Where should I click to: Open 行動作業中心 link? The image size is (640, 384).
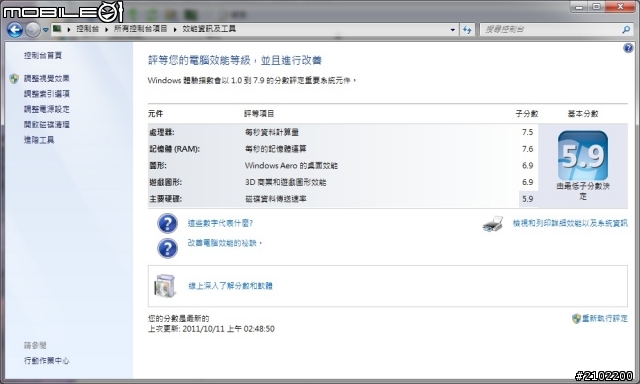[x=47, y=360]
